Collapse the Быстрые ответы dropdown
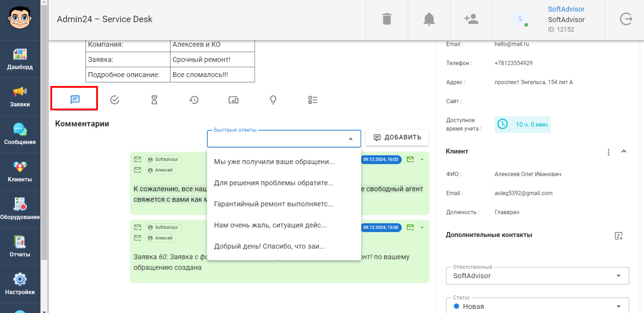Viewport: 644px width, 313px height. tap(350, 139)
